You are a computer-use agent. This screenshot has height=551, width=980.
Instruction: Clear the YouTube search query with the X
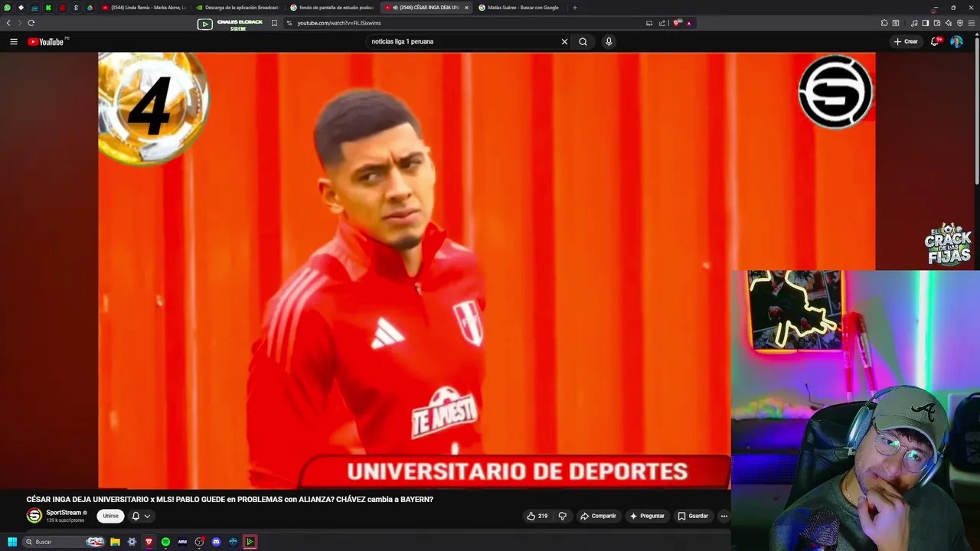click(x=565, y=41)
